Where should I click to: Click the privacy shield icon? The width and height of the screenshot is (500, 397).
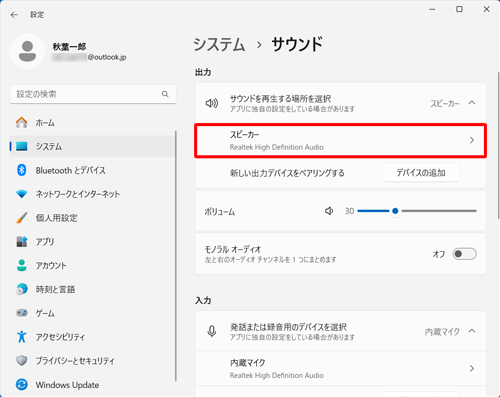click(22, 361)
